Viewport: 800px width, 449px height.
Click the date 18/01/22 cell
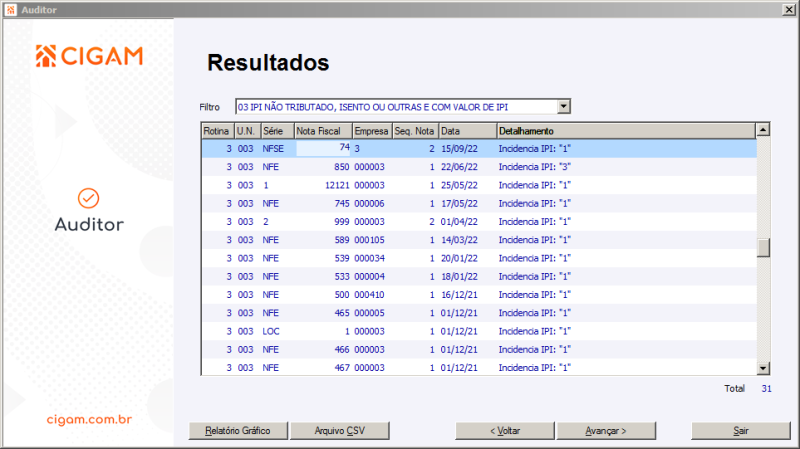pyautogui.click(x=459, y=277)
